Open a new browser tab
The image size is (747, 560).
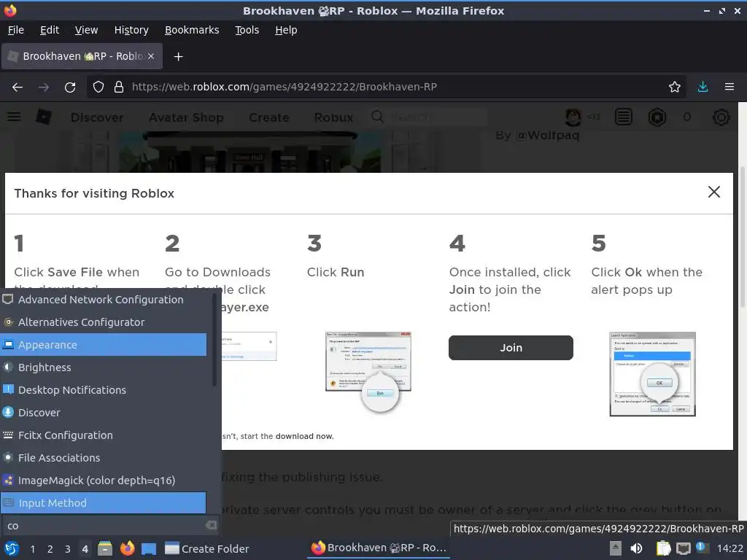tap(178, 57)
